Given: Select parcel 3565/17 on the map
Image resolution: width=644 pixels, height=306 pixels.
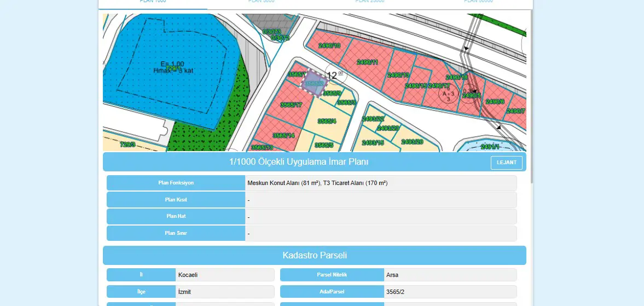Looking at the screenshot, I should pos(291,105).
